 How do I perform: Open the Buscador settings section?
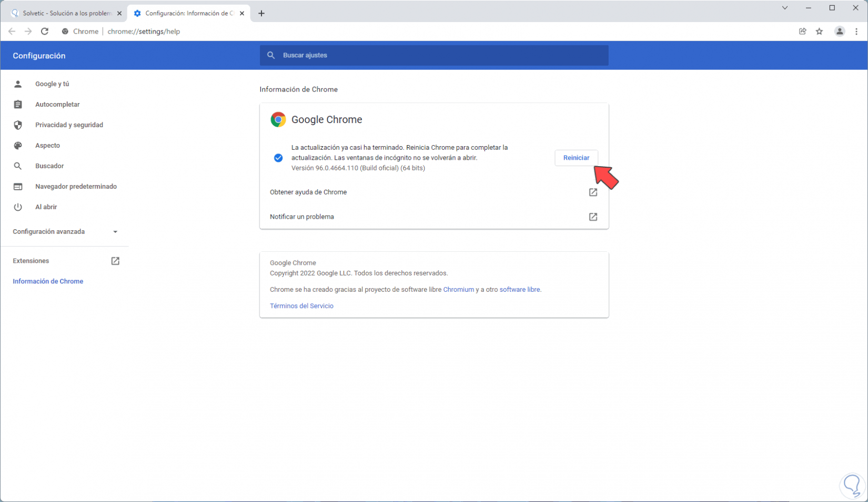click(x=49, y=166)
